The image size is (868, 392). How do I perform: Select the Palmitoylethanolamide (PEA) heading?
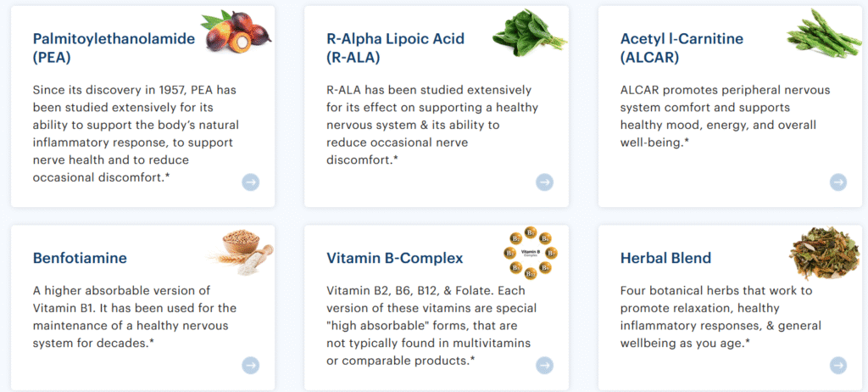click(x=114, y=48)
